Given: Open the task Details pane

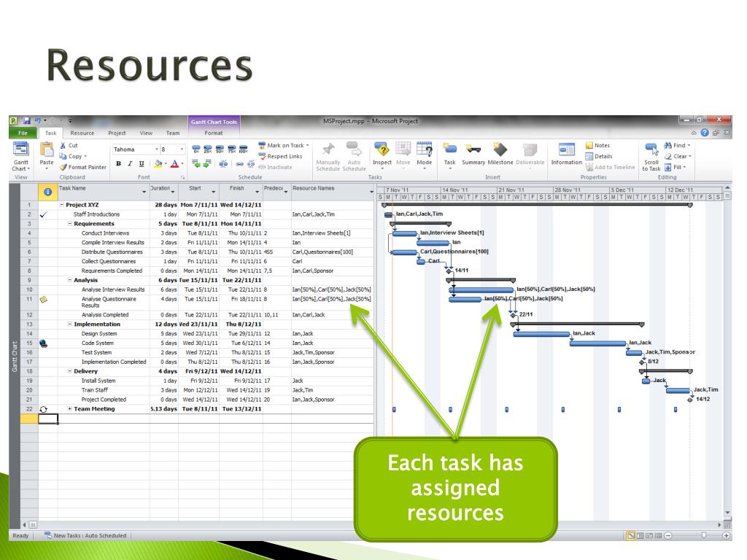Looking at the screenshot, I should 599,156.
